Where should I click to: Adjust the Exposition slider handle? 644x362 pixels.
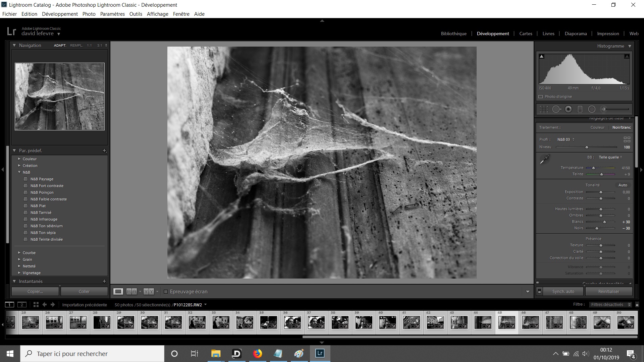601,192
